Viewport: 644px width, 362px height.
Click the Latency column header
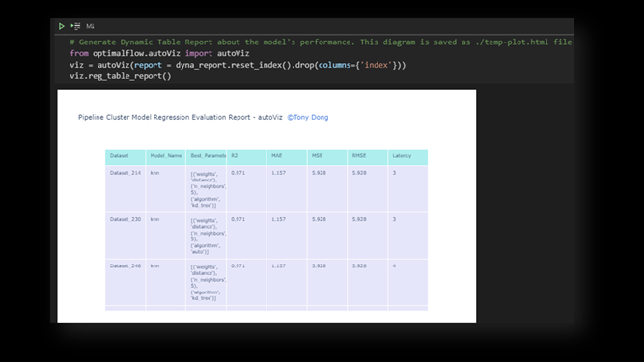402,156
